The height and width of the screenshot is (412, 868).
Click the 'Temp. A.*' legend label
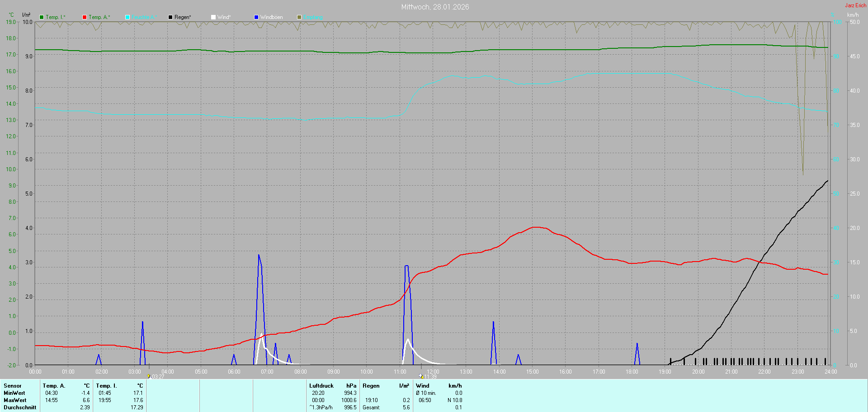(99, 17)
